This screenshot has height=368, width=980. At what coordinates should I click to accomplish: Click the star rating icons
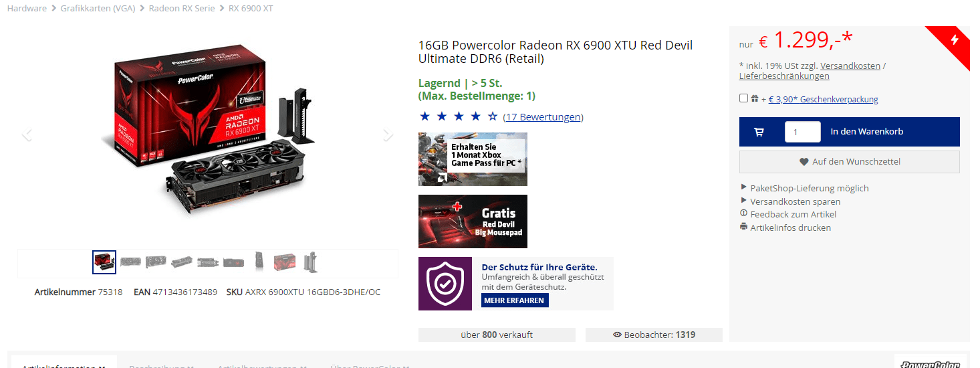tap(459, 117)
